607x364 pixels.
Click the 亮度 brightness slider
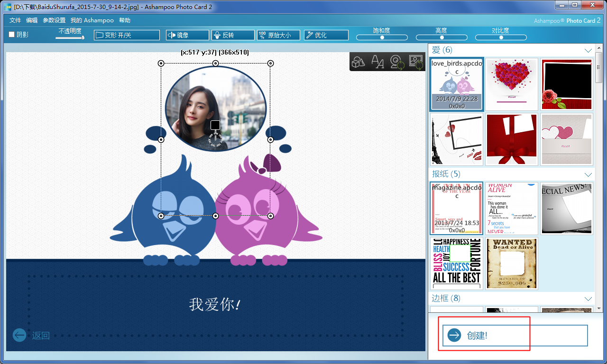tap(441, 37)
